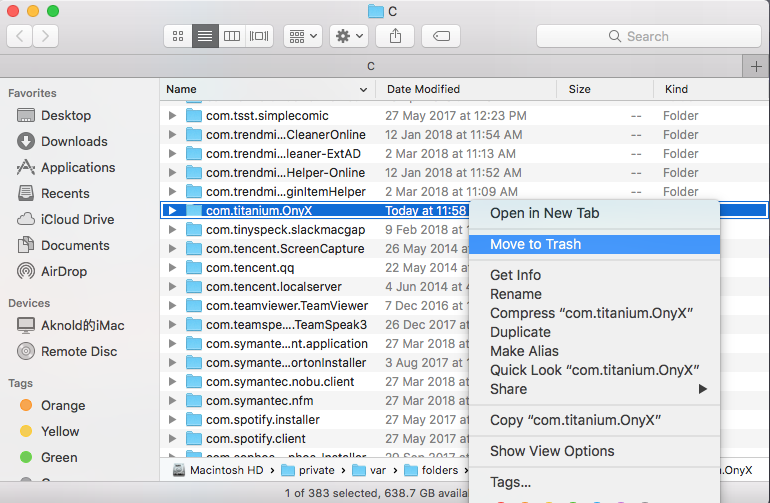The height and width of the screenshot is (503, 770).
Task: Open Documents in the sidebar
Action: coord(75,246)
